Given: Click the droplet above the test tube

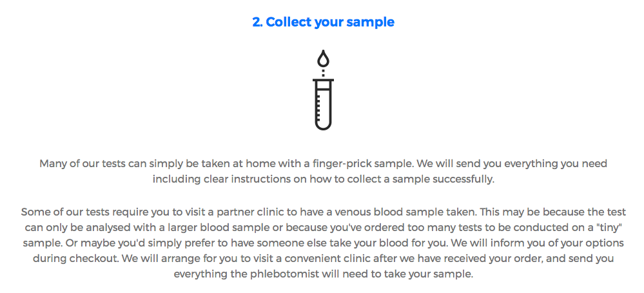Looking at the screenshot, I should pyautogui.click(x=323, y=59).
